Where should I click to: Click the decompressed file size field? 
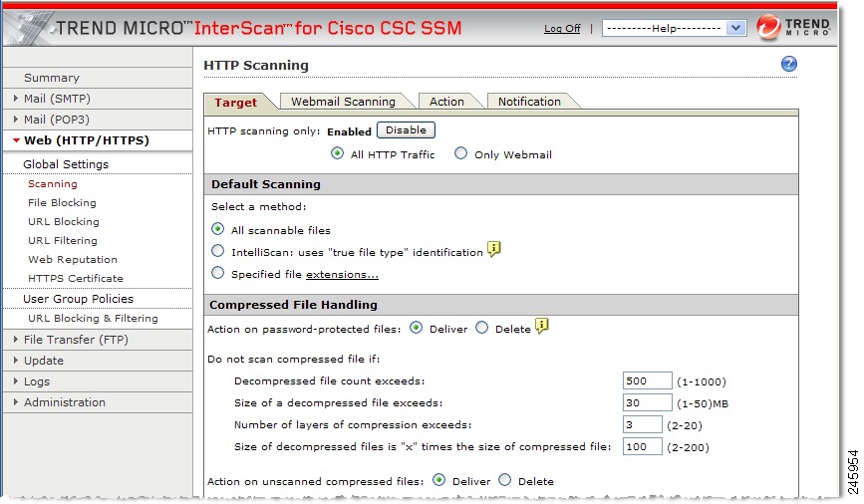click(648, 403)
